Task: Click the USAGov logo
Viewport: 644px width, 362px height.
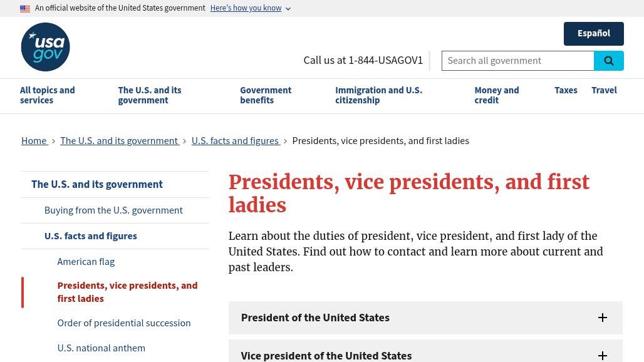Action: pyautogui.click(x=45, y=47)
